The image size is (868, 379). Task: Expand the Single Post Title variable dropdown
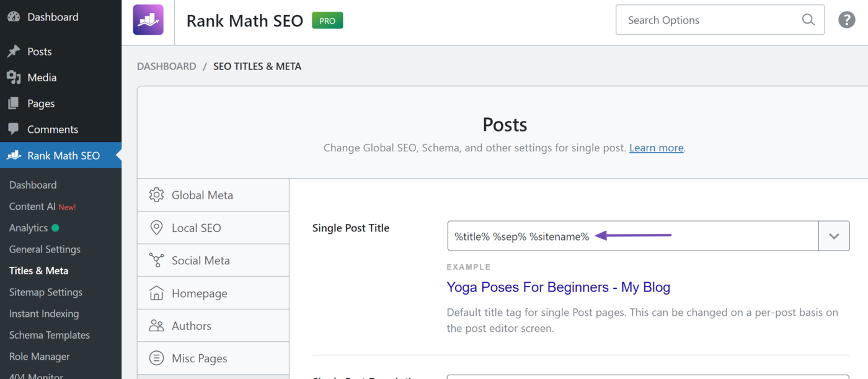[x=834, y=236]
